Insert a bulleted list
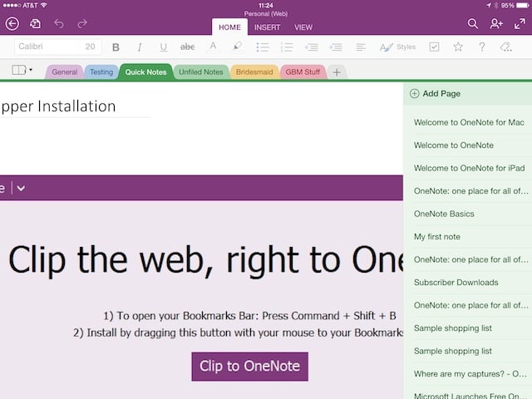 click(263, 47)
